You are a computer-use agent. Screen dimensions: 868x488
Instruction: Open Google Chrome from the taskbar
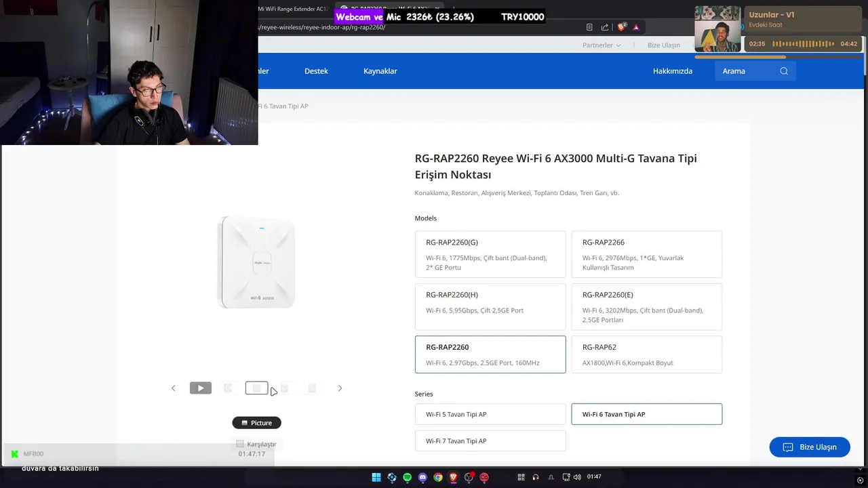(x=438, y=477)
